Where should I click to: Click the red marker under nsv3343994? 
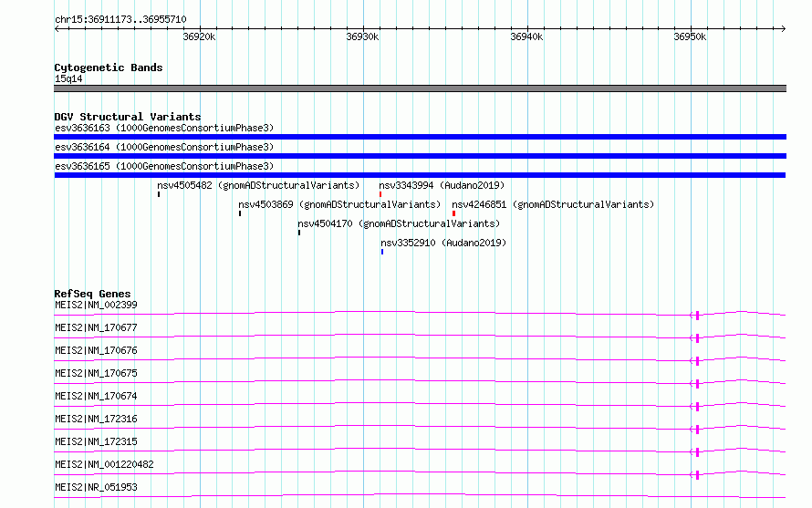click(380, 194)
